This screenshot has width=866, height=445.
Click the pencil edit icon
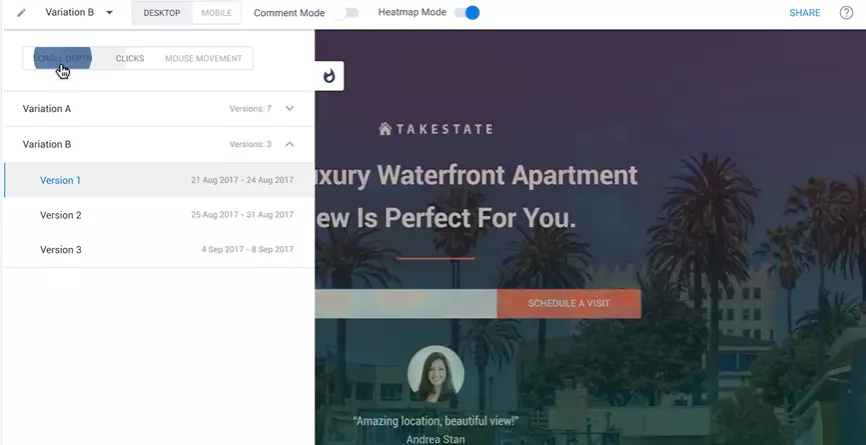tap(21, 13)
